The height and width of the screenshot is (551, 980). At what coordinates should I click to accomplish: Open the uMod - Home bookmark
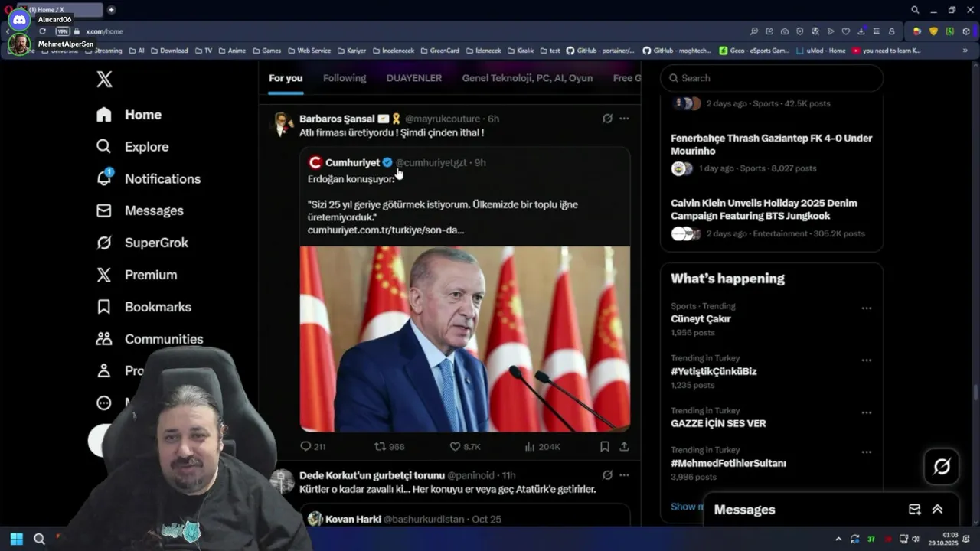(821, 51)
